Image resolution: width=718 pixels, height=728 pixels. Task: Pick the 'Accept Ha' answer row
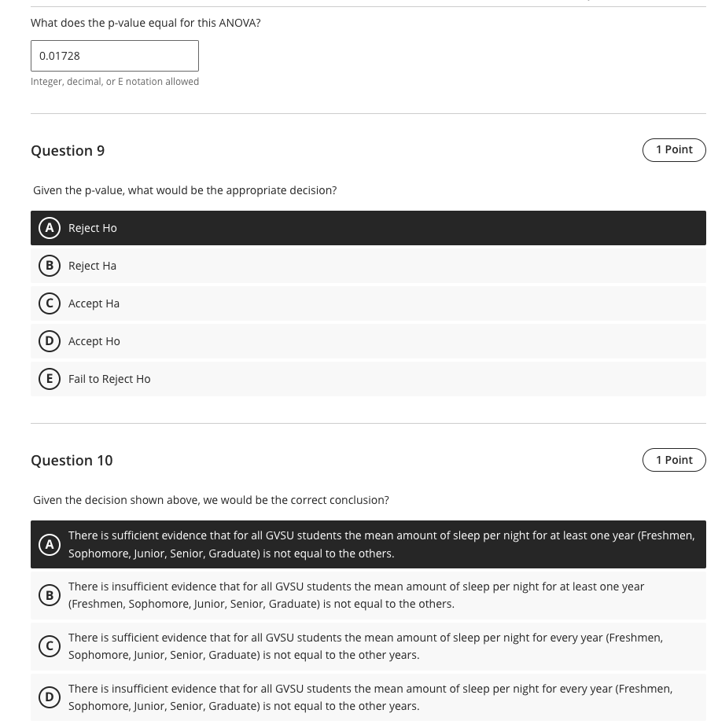[x=368, y=303]
